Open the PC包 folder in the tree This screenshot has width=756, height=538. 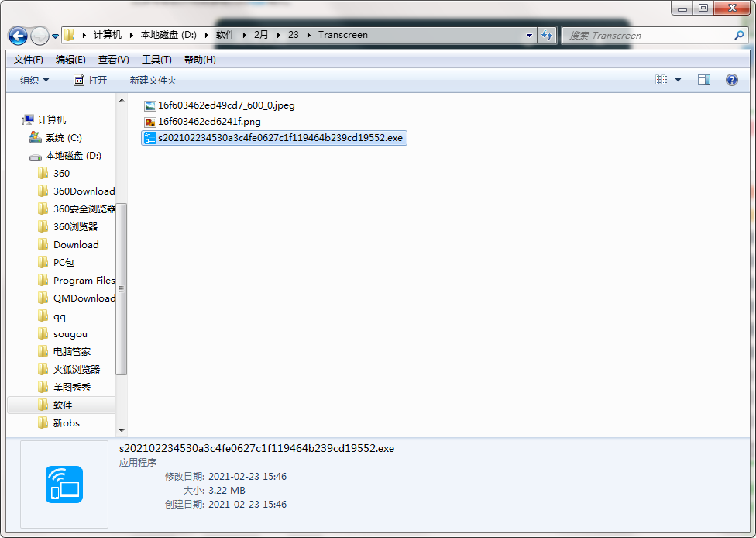[x=64, y=263]
